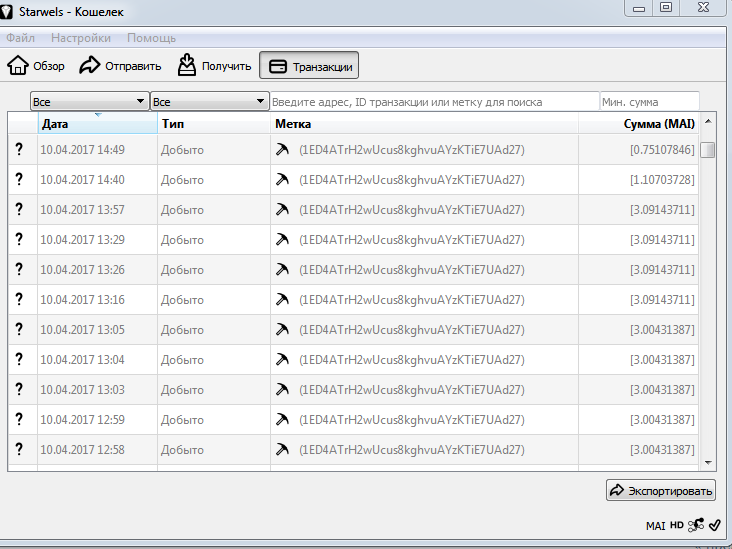Click the scroll down arrow of transaction list
Screen dimensions: 732x549
pyautogui.click(x=708, y=462)
